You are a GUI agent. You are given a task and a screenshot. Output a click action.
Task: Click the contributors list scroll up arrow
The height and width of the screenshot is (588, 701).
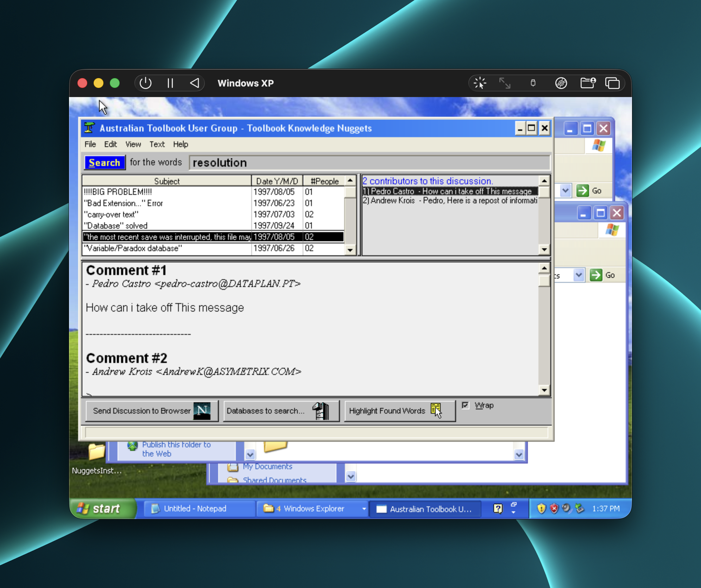tap(544, 180)
